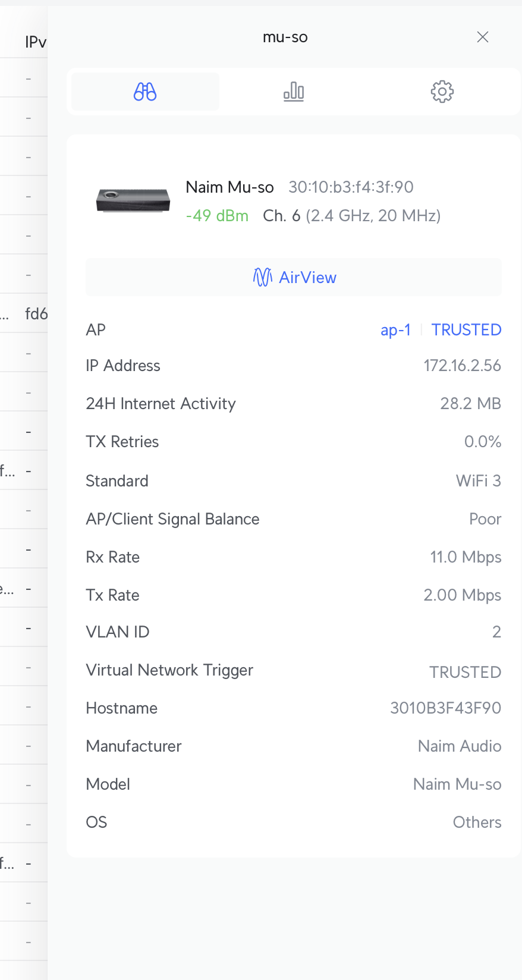The height and width of the screenshot is (980, 522).
Task: Click the 24H Internet Activity value
Action: point(470,404)
